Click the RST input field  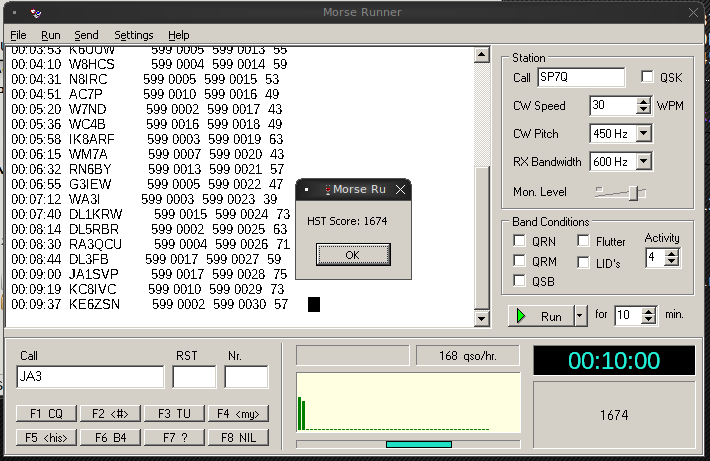tap(194, 377)
